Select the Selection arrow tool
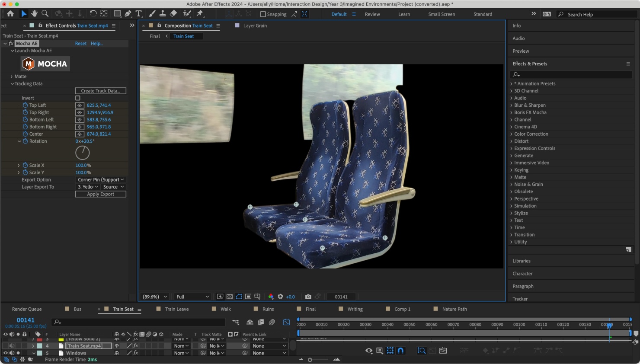 coord(24,14)
